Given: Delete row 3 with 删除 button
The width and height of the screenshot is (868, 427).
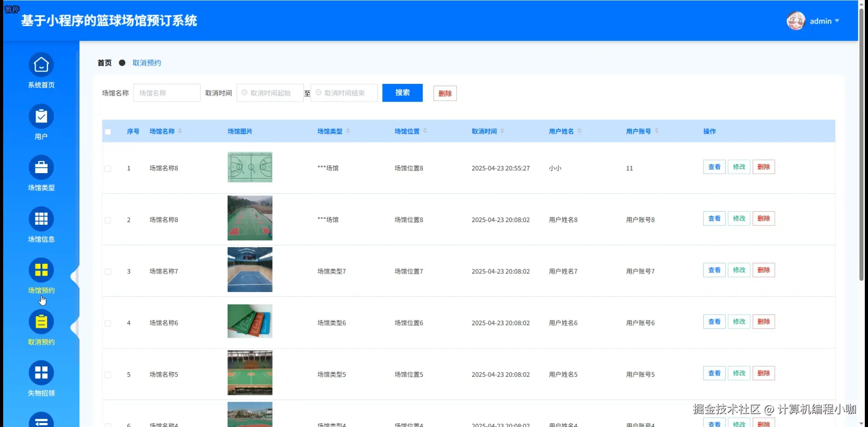Looking at the screenshot, I should [764, 270].
